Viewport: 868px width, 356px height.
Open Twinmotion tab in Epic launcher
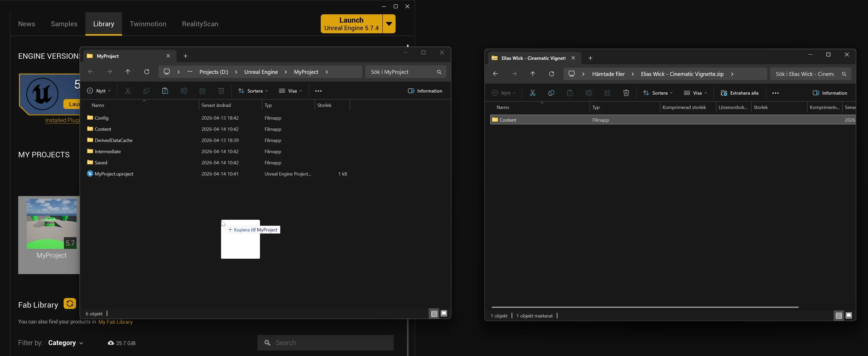click(x=148, y=24)
